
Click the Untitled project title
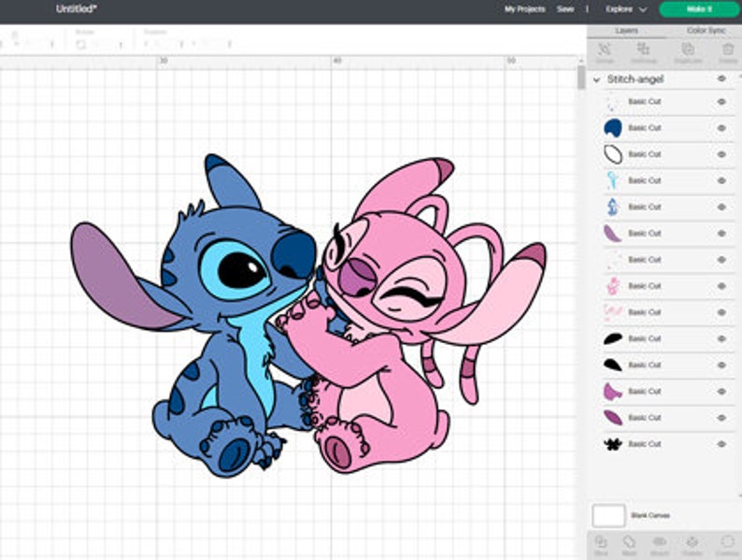click(x=77, y=8)
